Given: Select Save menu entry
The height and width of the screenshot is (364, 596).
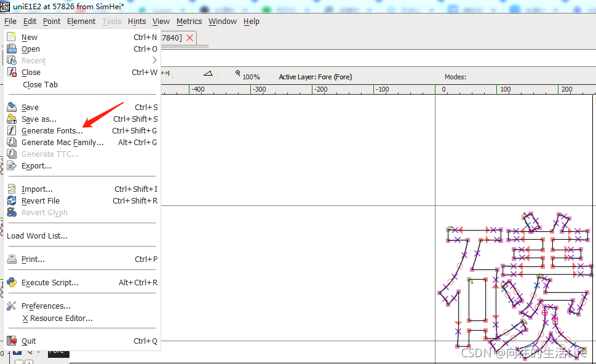Looking at the screenshot, I should point(82,107).
